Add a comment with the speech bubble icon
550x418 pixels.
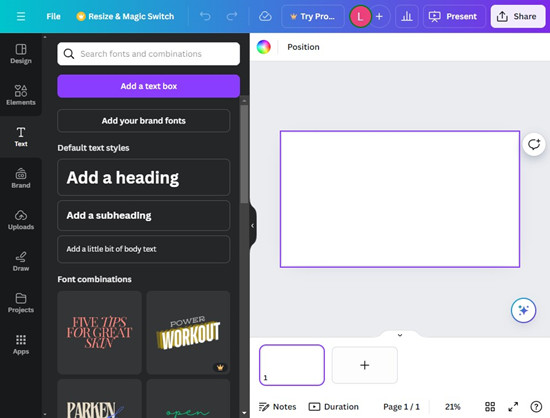point(534,144)
